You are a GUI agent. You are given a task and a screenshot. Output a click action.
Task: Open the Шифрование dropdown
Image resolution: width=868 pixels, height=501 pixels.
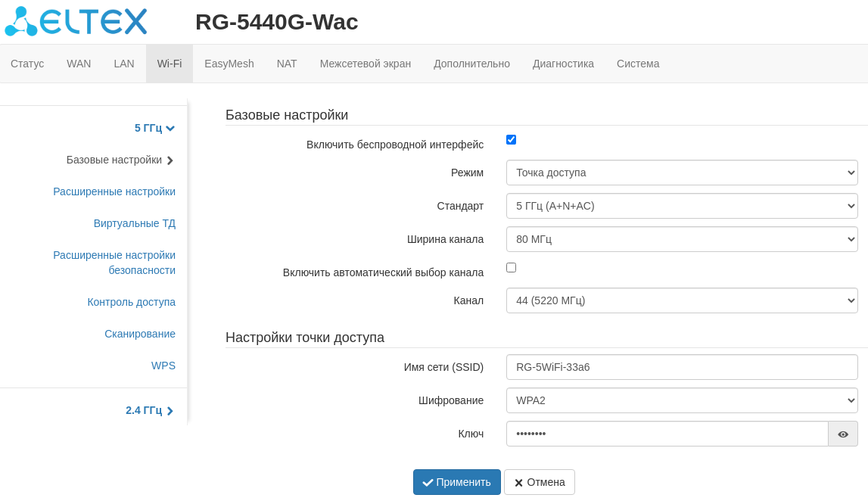(x=681, y=400)
